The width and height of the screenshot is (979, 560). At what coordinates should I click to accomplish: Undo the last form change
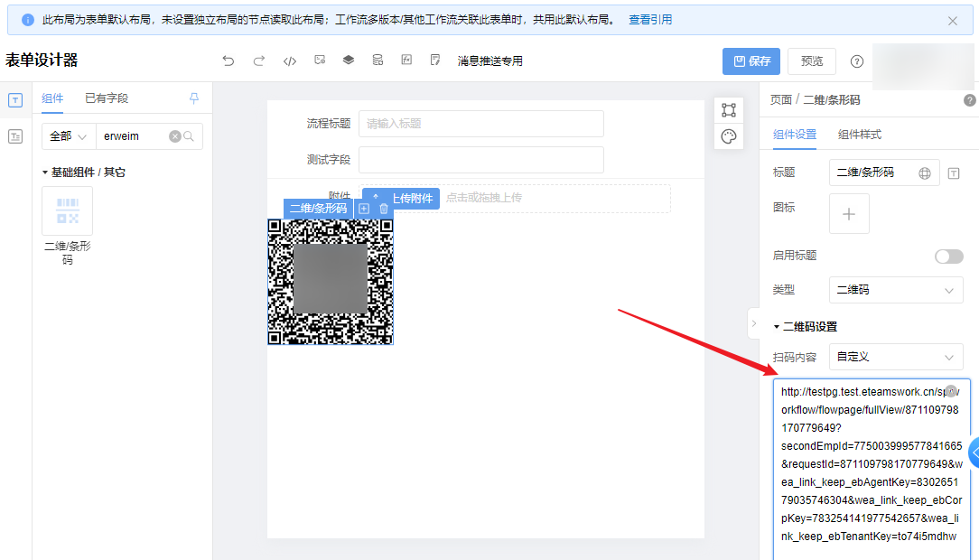(x=228, y=61)
